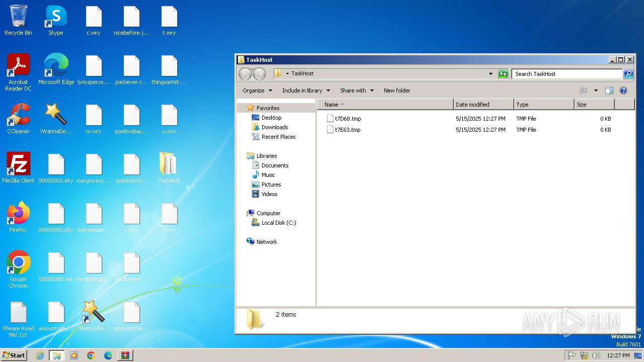
Task: Open Action Center flag in system tray
Action: (x=572, y=355)
